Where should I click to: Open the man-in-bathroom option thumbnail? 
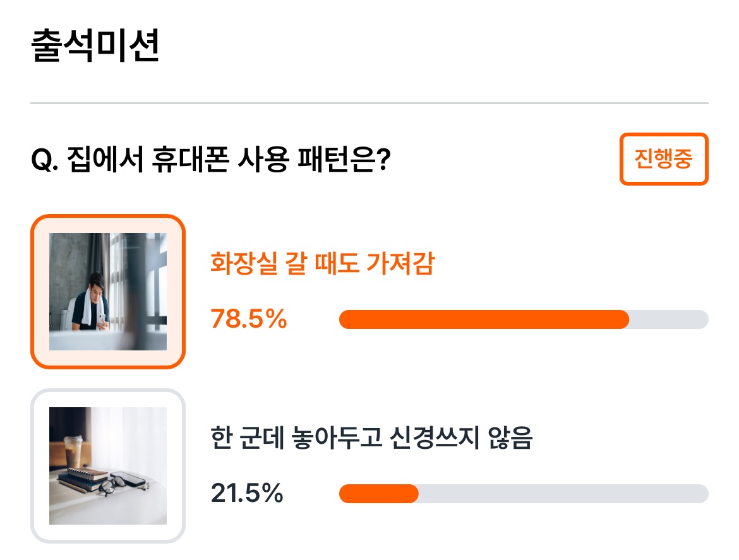click(108, 292)
